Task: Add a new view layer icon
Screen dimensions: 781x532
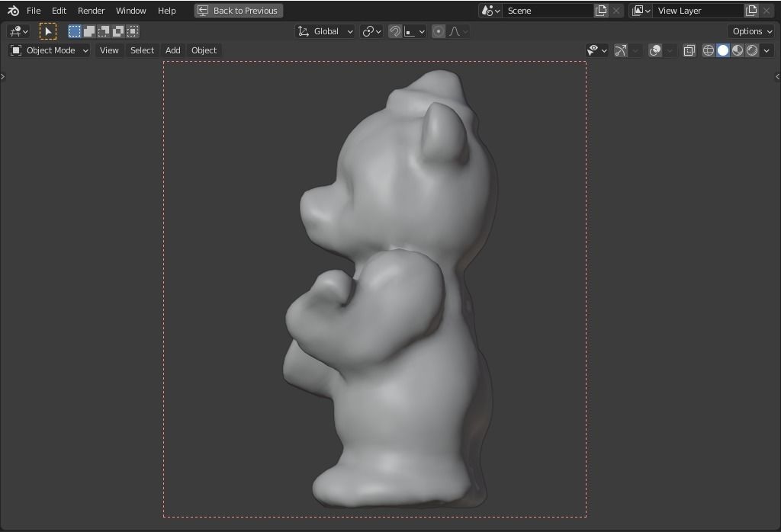Action: coord(751,11)
